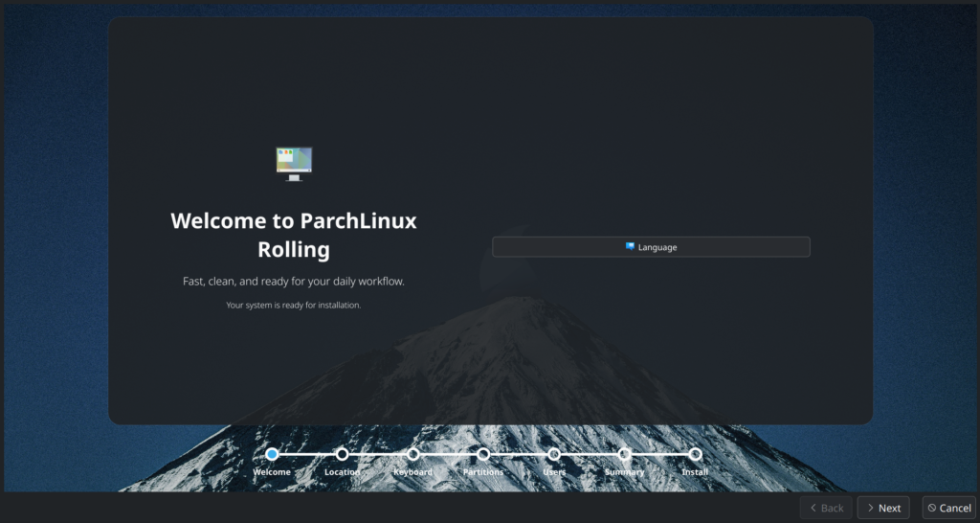
Task: Click the Back button
Action: click(x=826, y=508)
